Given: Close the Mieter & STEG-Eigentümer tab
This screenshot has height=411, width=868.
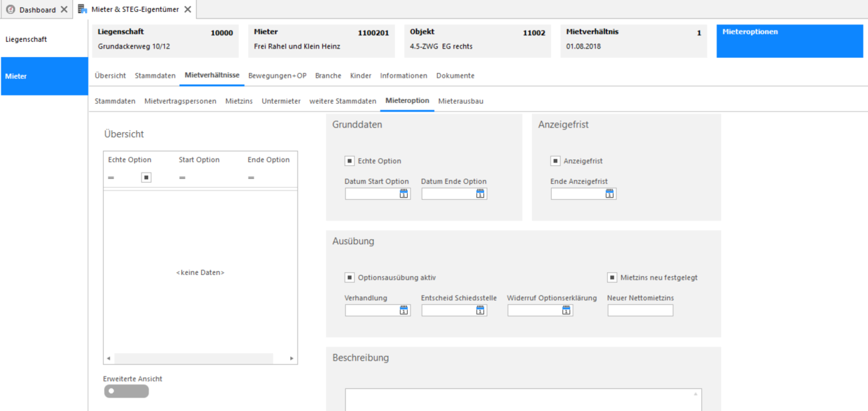Looking at the screenshot, I should point(188,10).
